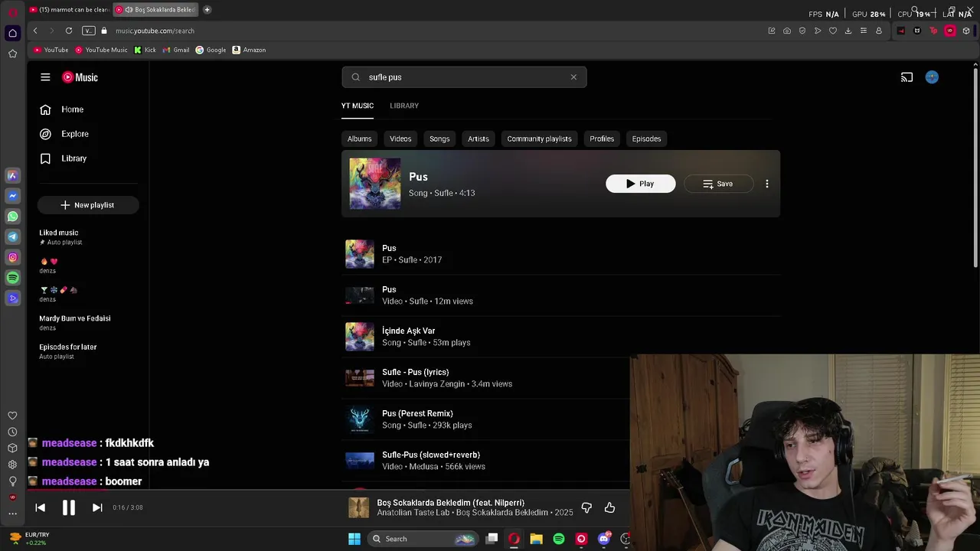Screen dimensions: 980x551
Task: Open the YouTube bookmark
Action: tap(51, 50)
